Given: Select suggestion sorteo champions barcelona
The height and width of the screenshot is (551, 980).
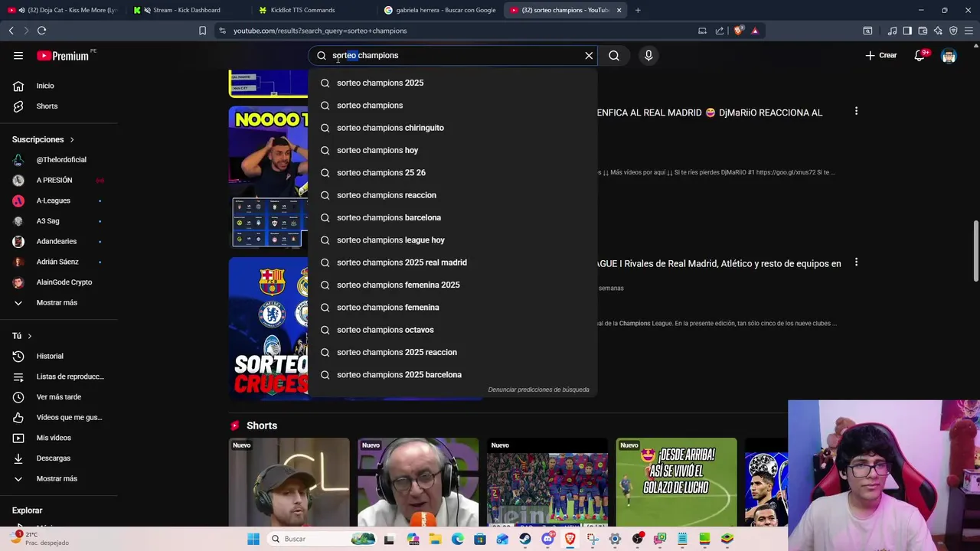Looking at the screenshot, I should tap(452, 217).
